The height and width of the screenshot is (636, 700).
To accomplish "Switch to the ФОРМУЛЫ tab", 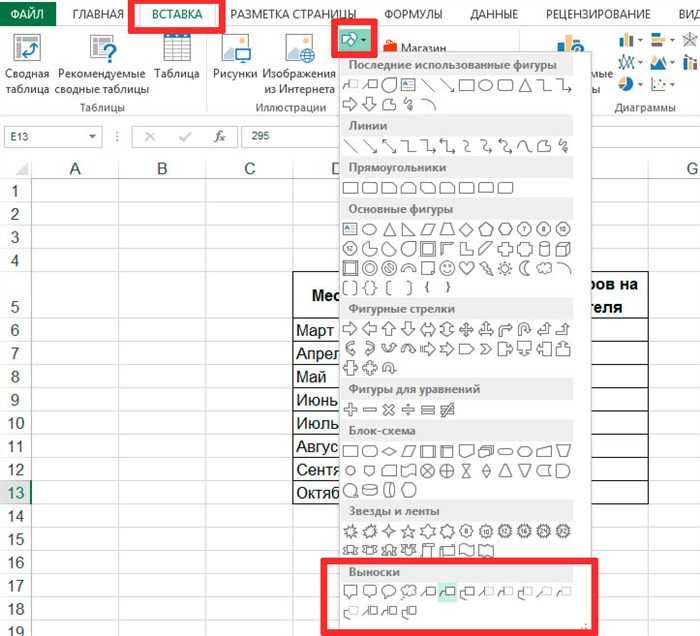I will (x=413, y=14).
